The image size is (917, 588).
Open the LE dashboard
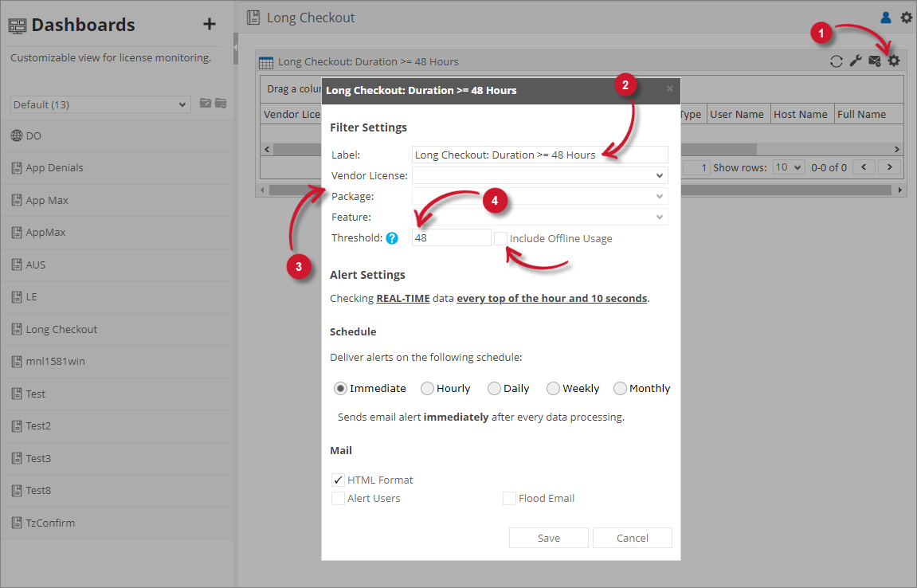117,296
